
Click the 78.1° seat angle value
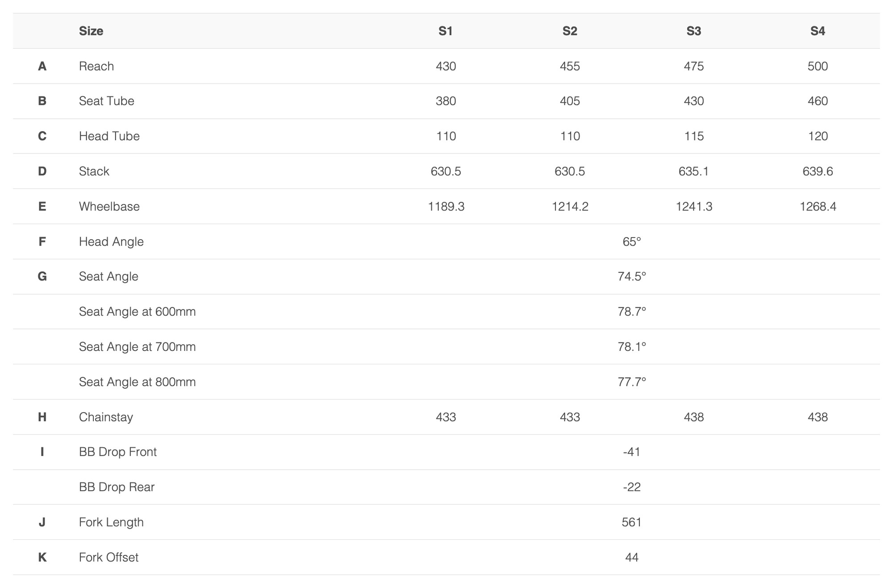pyautogui.click(x=632, y=347)
